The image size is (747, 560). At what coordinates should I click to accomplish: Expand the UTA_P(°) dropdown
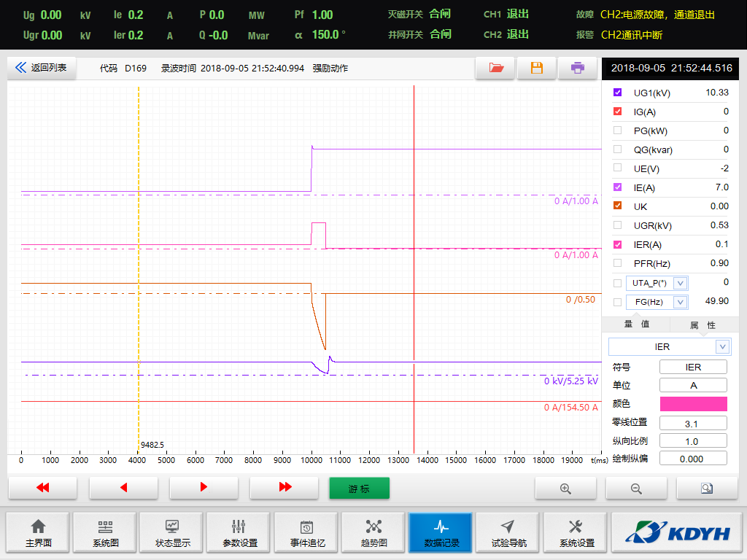tap(681, 283)
